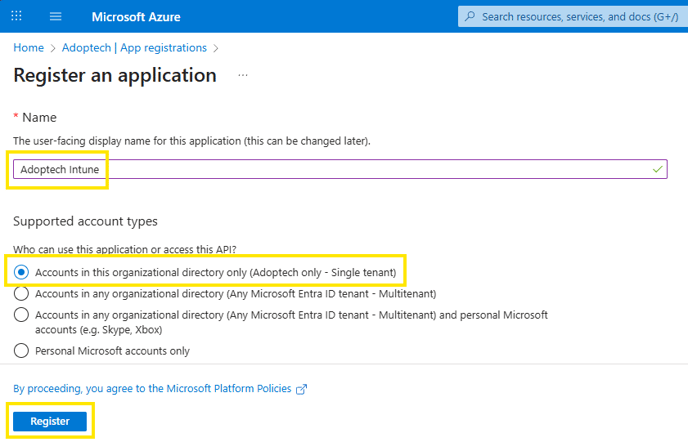Open Adoptech App registrations breadcrumb
688x442 pixels.
pyautogui.click(x=134, y=47)
